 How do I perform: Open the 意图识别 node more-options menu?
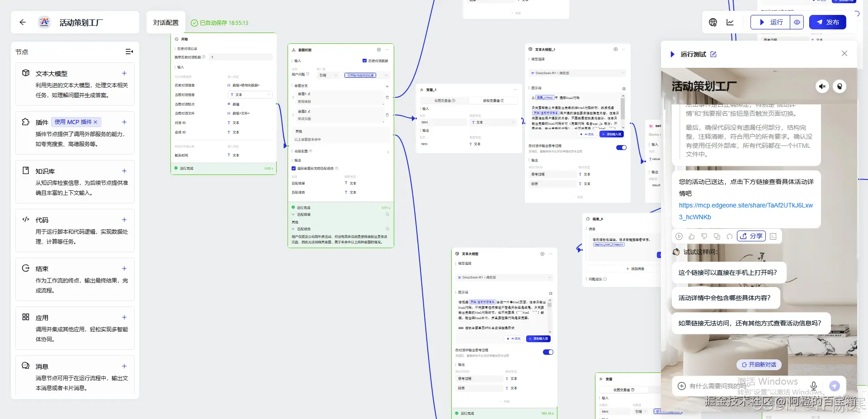(x=387, y=50)
